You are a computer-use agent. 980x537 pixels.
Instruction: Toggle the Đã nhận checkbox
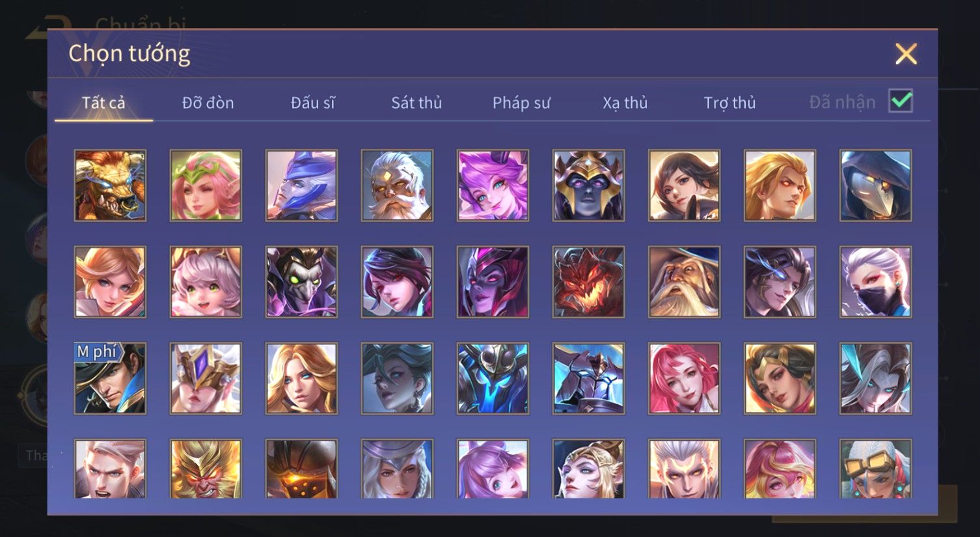[901, 102]
